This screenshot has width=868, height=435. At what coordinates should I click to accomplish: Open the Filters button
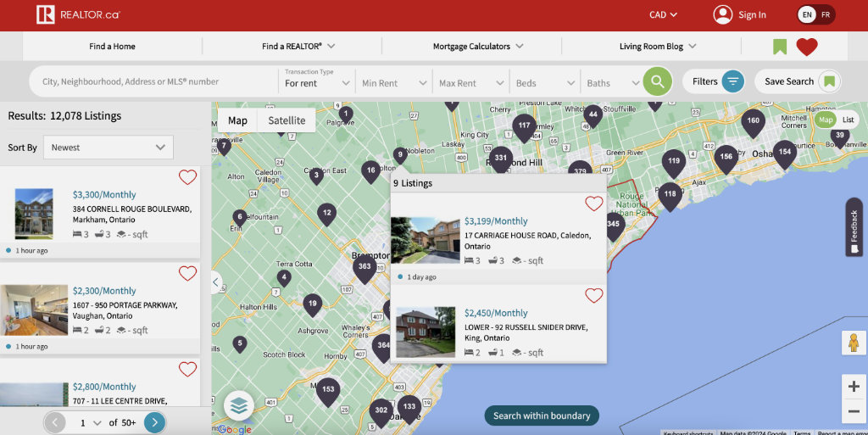click(716, 81)
